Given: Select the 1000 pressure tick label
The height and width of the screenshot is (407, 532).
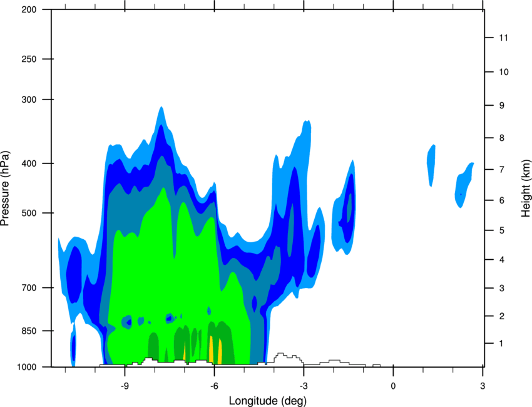Looking at the screenshot, I should (x=27, y=368).
